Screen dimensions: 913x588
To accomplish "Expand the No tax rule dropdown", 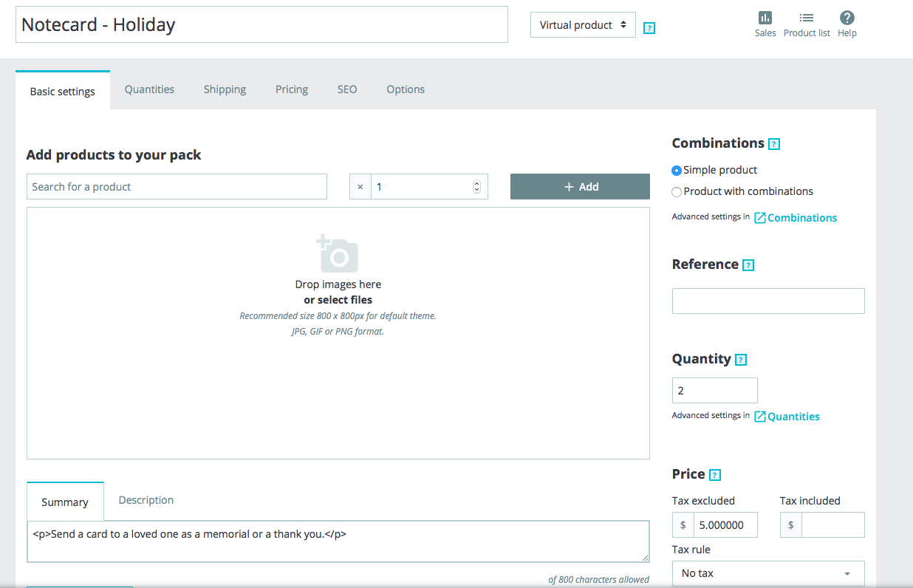I will pos(768,573).
